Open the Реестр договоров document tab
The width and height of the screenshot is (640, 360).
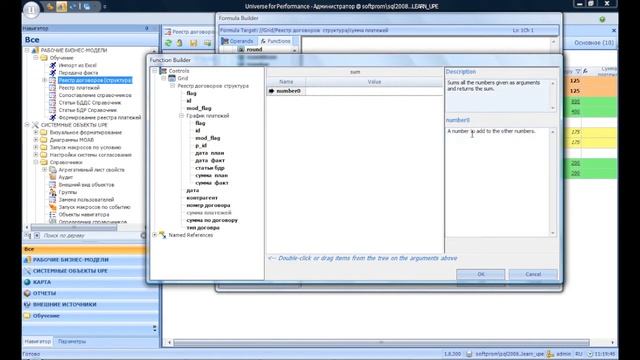[190, 31]
